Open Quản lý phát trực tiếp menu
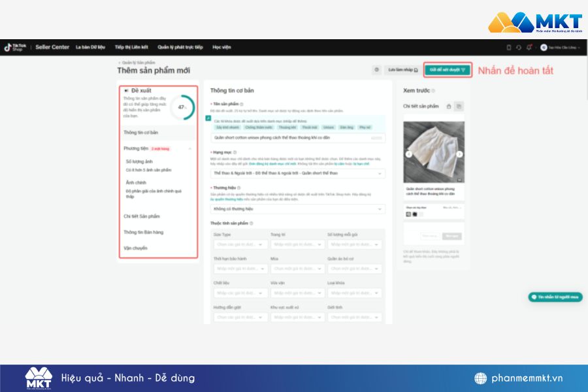Image resolution: width=588 pixels, height=392 pixels. tap(180, 47)
